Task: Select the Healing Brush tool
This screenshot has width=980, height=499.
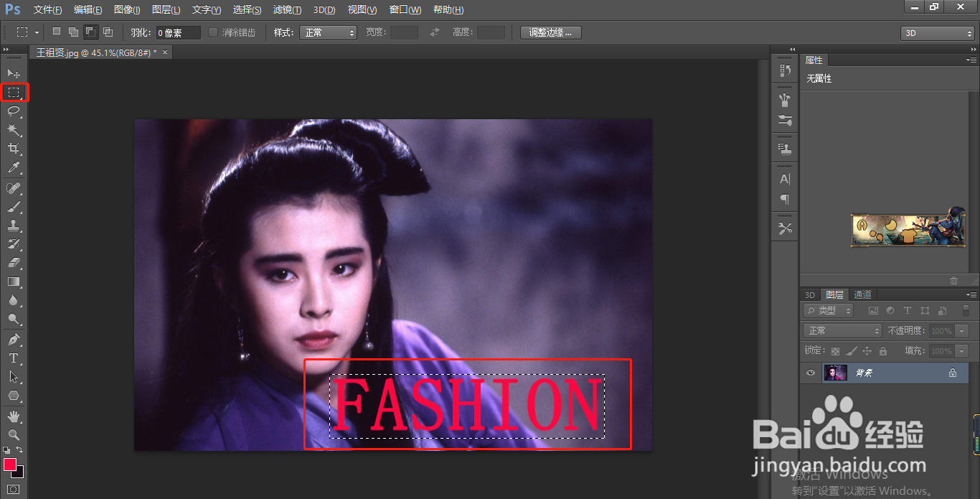Action: click(14, 188)
